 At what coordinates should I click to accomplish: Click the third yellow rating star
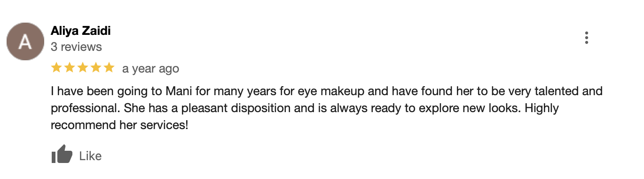(x=83, y=68)
